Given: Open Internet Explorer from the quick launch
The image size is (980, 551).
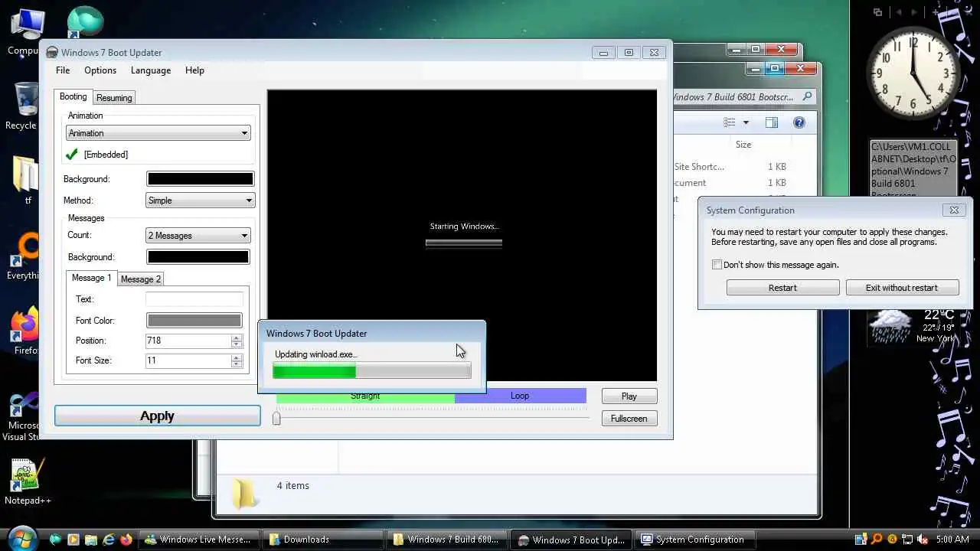Looking at the screenshot, I should [x=108, y=540].
